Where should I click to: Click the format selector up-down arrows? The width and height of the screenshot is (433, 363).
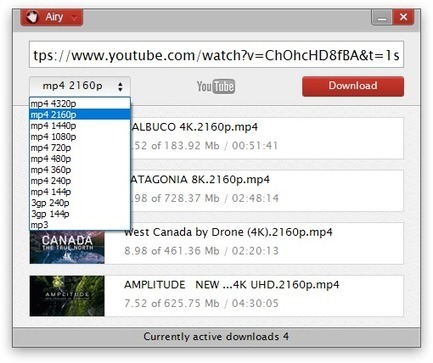click(x=120, y=87)
